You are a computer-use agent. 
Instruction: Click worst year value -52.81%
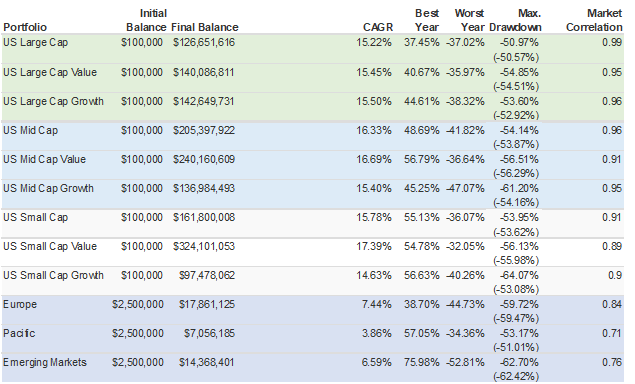465,362
